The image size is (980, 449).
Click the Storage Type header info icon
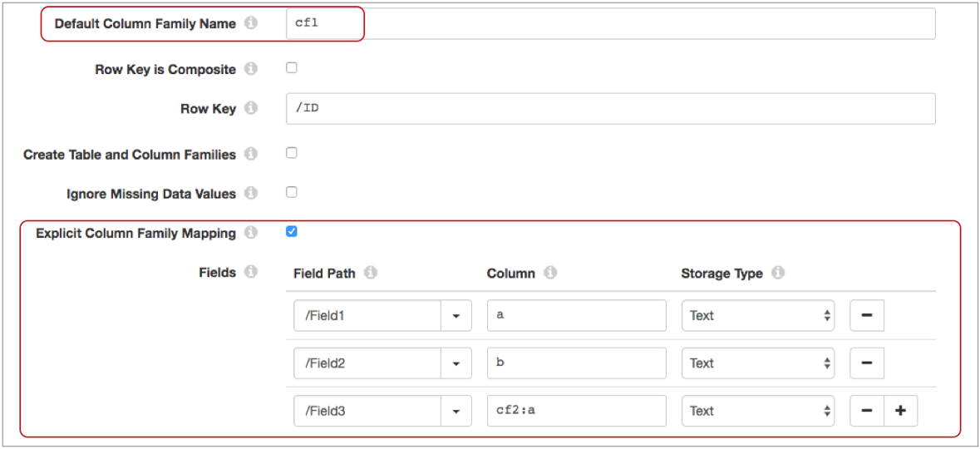[x=778, y=273]
